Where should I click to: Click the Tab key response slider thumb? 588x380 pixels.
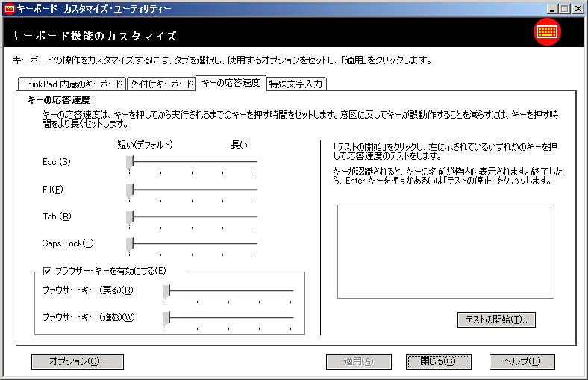click(x=130, y=216)
